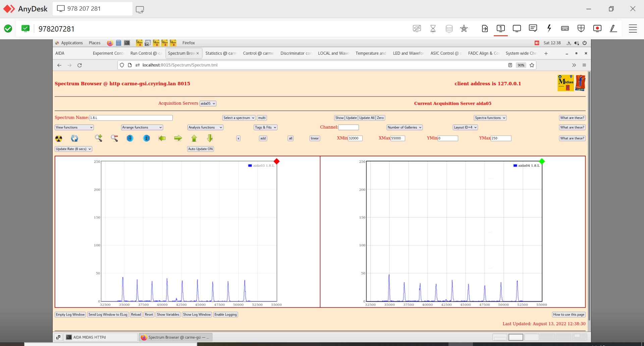
Task: Click YMax value field
Action: (x=501, y=138)
